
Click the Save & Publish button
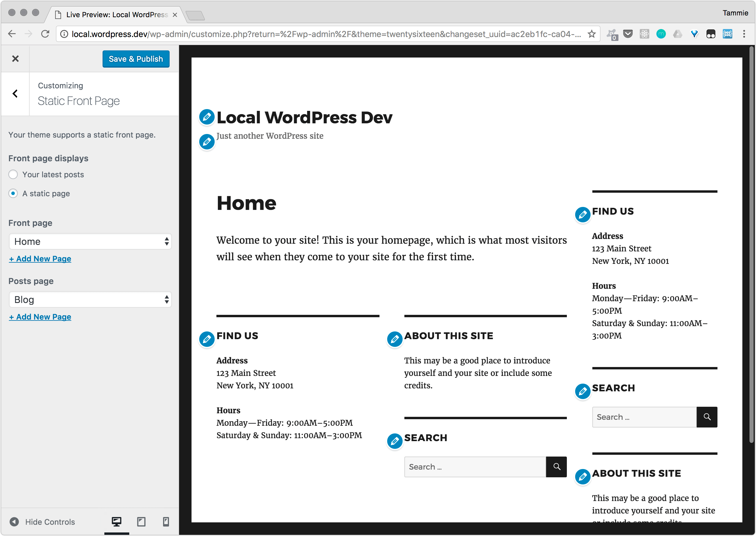tap(136, 59)
